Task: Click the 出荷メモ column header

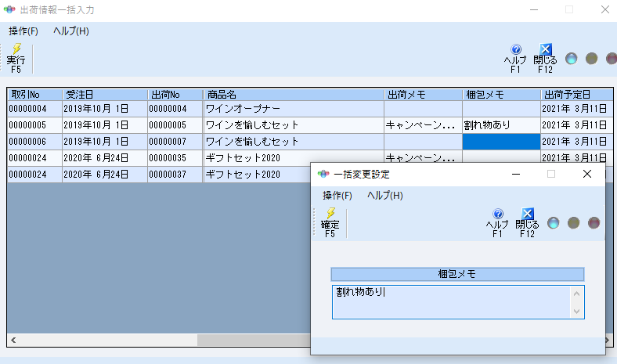Action: click(x=423, y=95)
